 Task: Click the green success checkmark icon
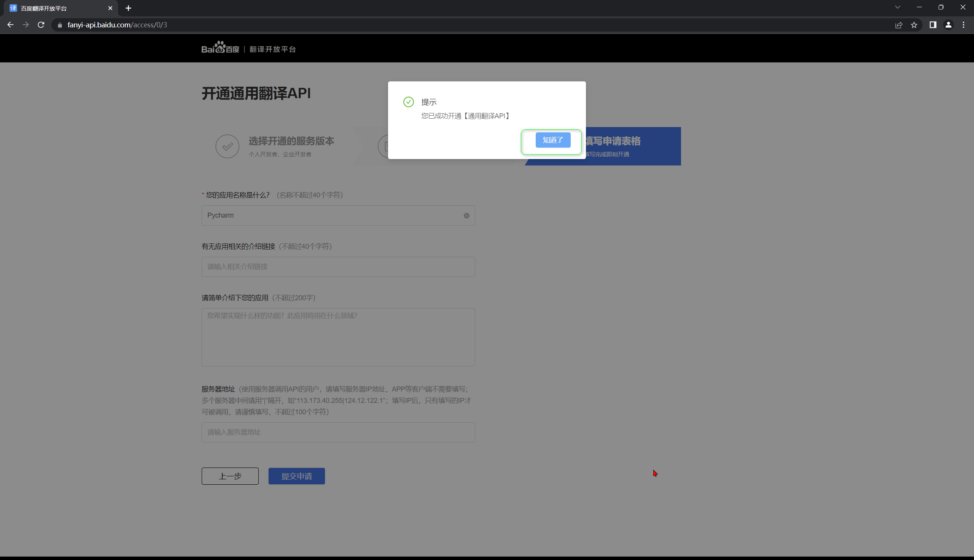click(408, 102)
